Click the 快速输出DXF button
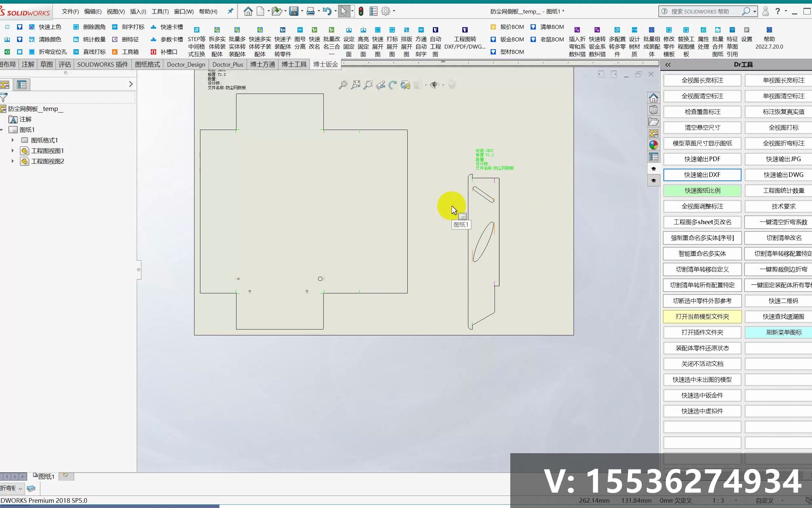The width and height of the screenshot is (812, 508). coord(702,175)
